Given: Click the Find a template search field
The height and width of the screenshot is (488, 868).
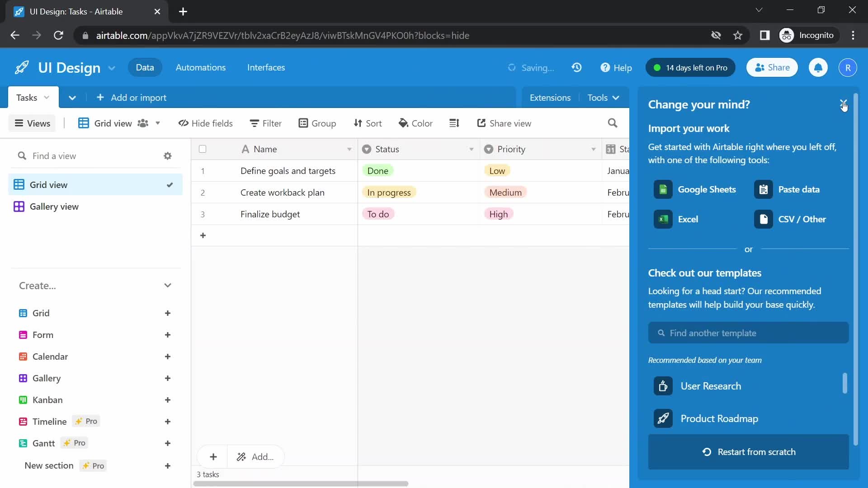Looking at the screenshot, I should 749,333.
